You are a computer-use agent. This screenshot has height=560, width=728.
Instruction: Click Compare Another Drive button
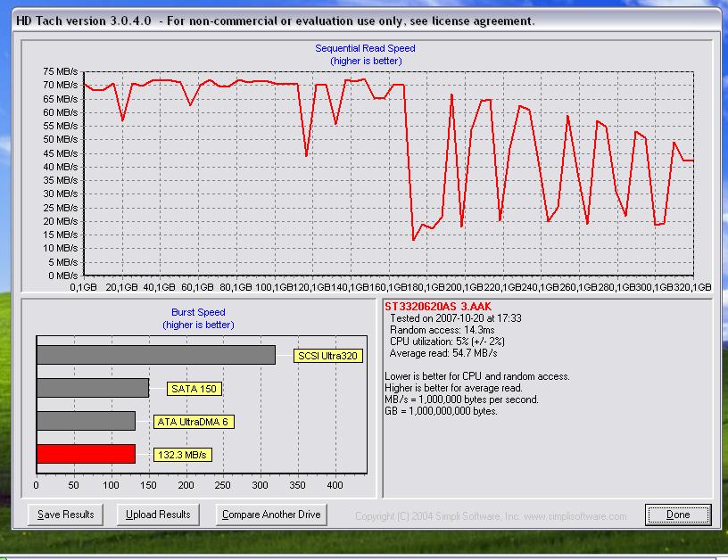271,515
